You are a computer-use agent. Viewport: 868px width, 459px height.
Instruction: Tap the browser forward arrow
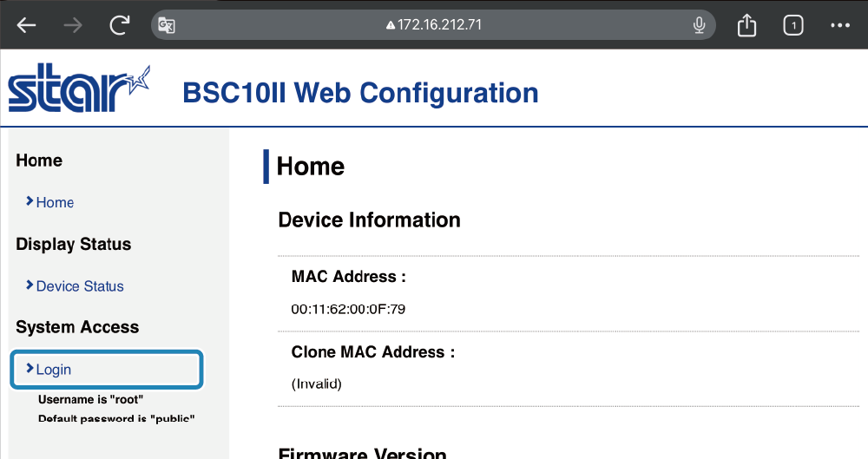coord(73,25)
